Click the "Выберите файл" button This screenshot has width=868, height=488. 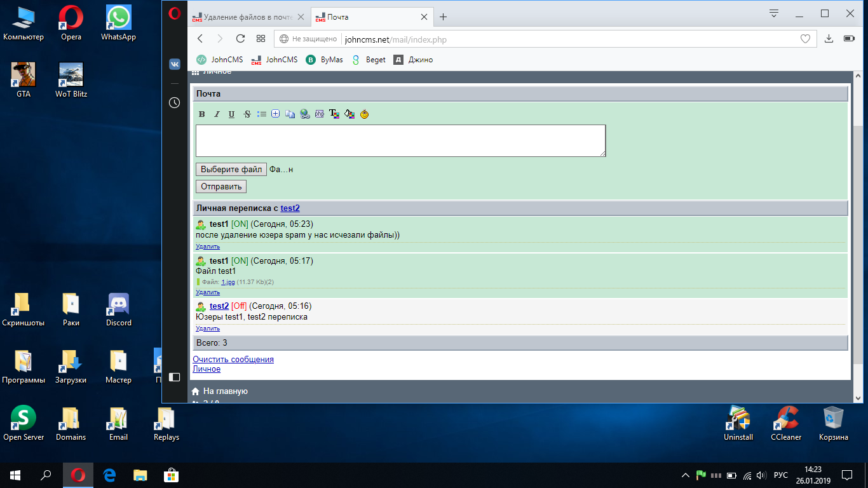(231, 170)
